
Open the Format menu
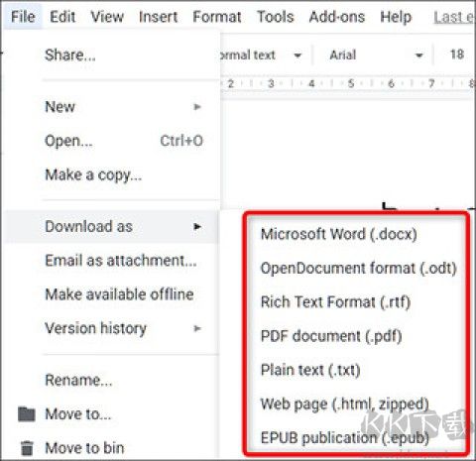(217, 17)
